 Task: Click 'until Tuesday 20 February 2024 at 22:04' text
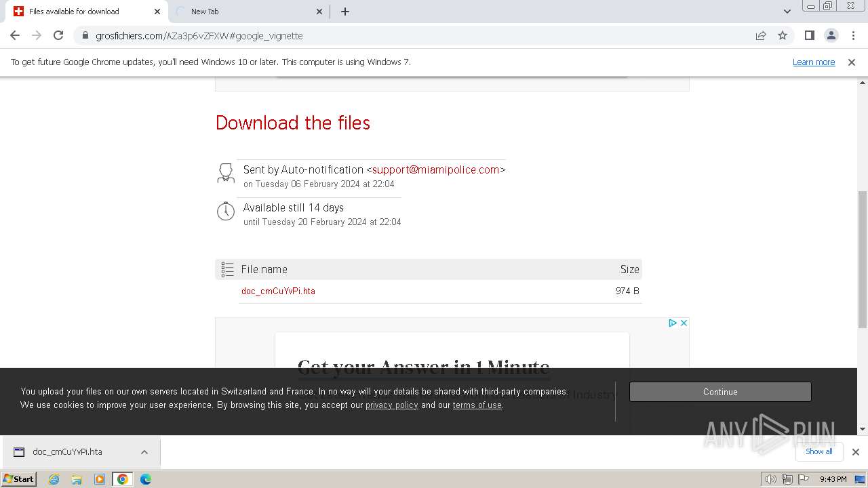(x=322, y=222)
